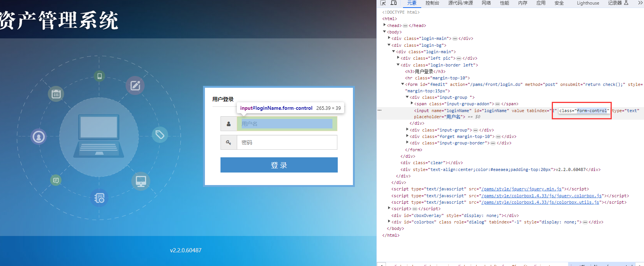
Task: Select the closing html tag line
Action: click(390, 235)
